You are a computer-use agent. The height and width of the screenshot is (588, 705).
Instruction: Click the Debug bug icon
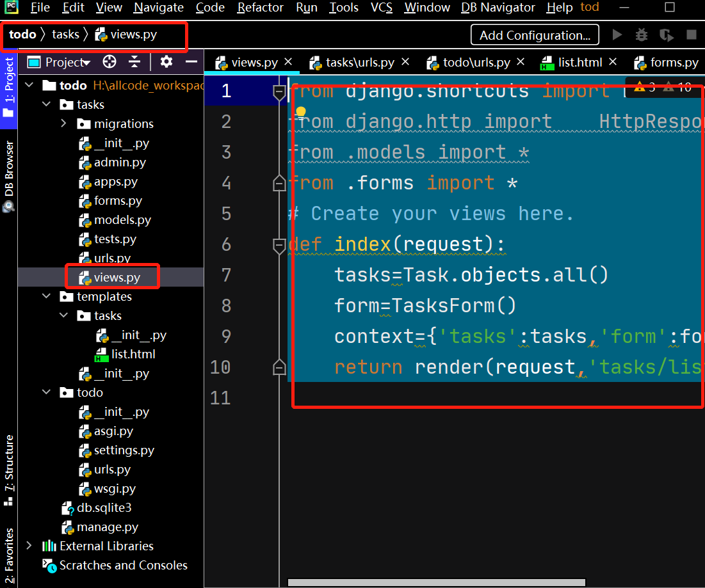tap(641, 35)
